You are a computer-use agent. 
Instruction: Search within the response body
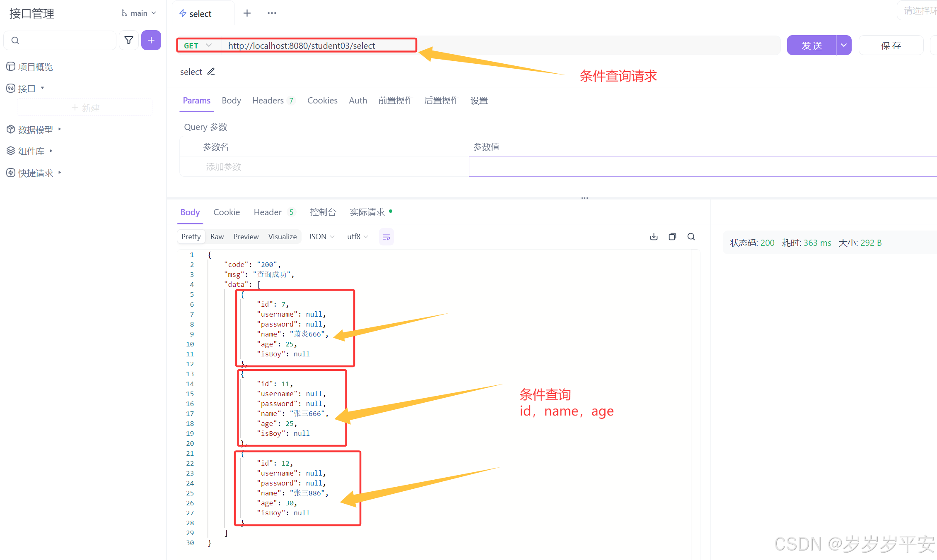(x=691, y=237)
